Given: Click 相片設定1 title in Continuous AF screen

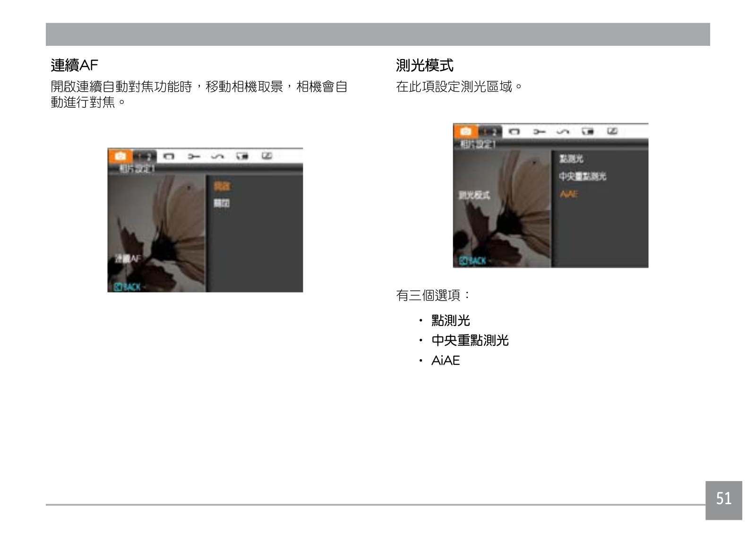Looking at the screenshot, I should pyautogui.click(x=137, y=169).
